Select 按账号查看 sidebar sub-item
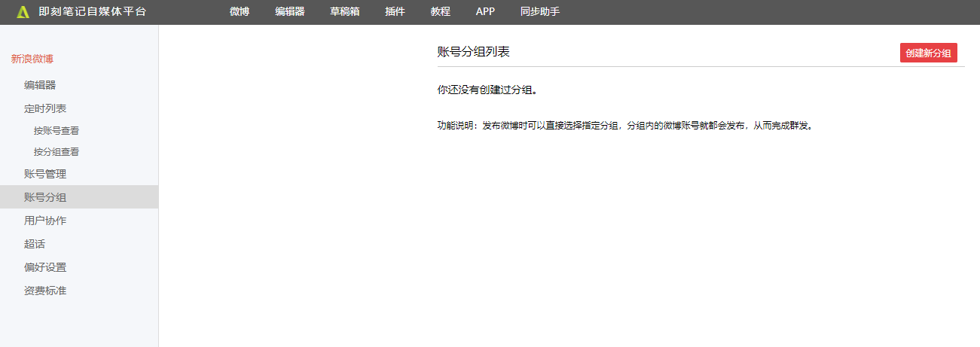This screenshot has width=980, height=347. (56, 130)
